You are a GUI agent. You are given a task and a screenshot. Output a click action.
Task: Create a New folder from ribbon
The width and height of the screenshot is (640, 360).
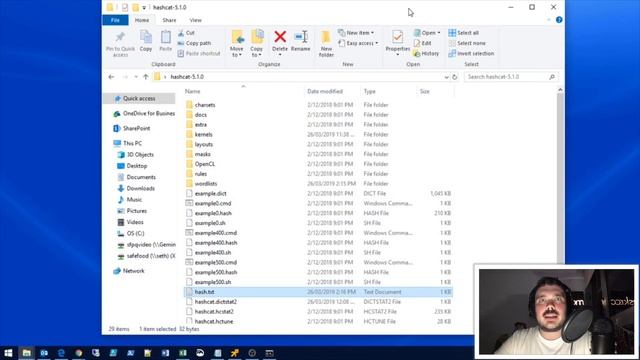pos(326,43)
